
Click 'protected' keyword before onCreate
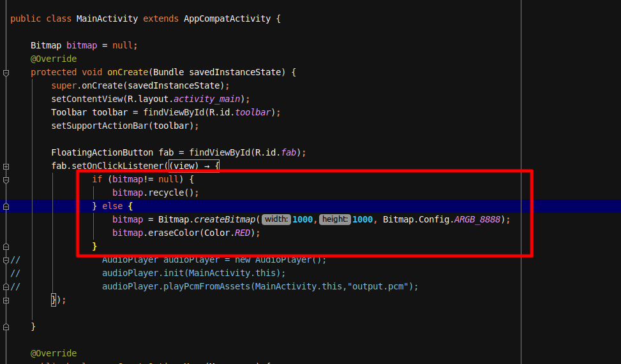click(x=54, y=73)
